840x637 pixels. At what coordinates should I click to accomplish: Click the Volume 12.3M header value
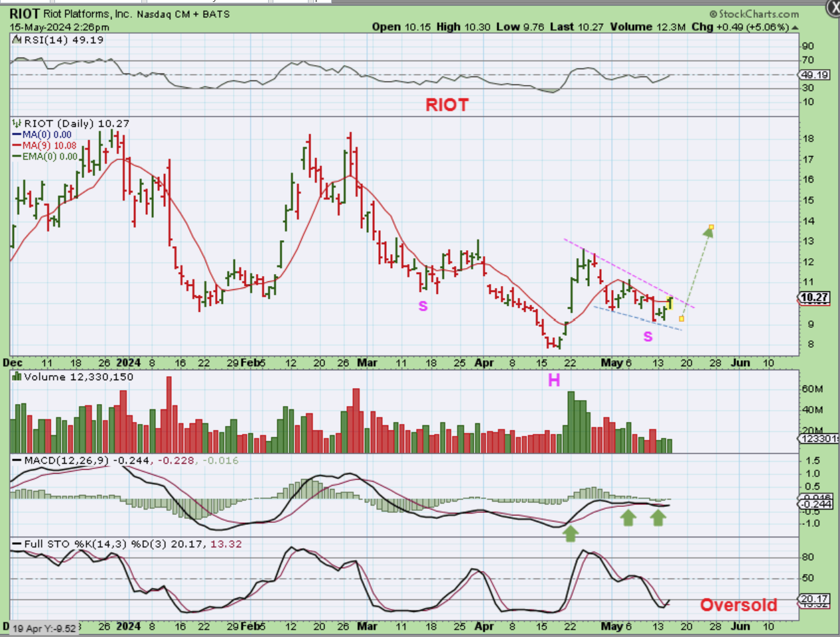(x=648, y=27)
